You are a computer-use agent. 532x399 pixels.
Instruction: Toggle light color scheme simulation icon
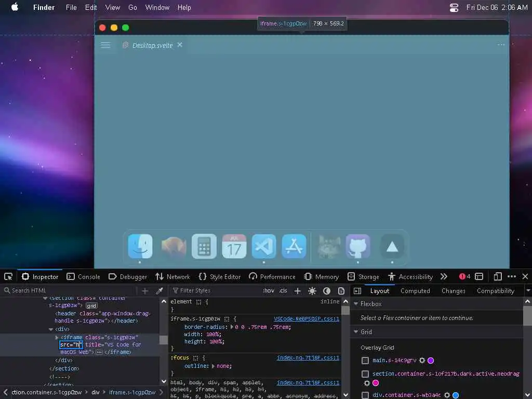(x=312, y=291)
